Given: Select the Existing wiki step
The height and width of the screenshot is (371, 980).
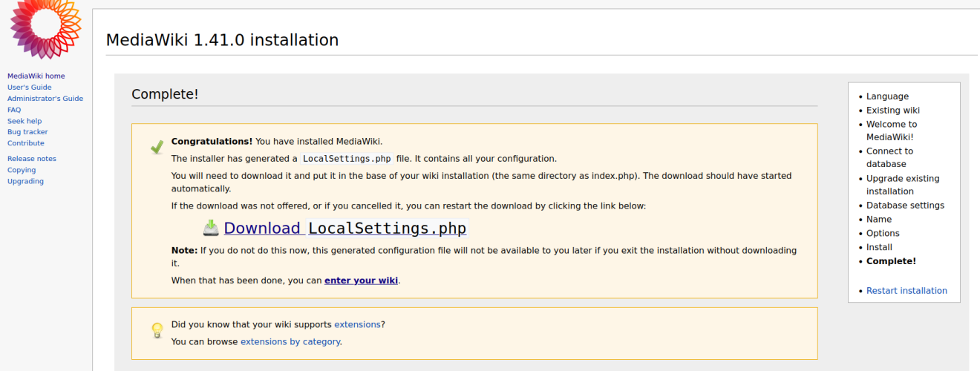Looking at the screenshot, I should click(x=893, y=111).
